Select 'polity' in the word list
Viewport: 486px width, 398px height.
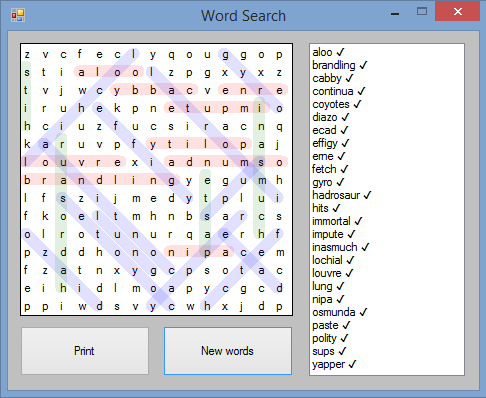tap(330, 338)
